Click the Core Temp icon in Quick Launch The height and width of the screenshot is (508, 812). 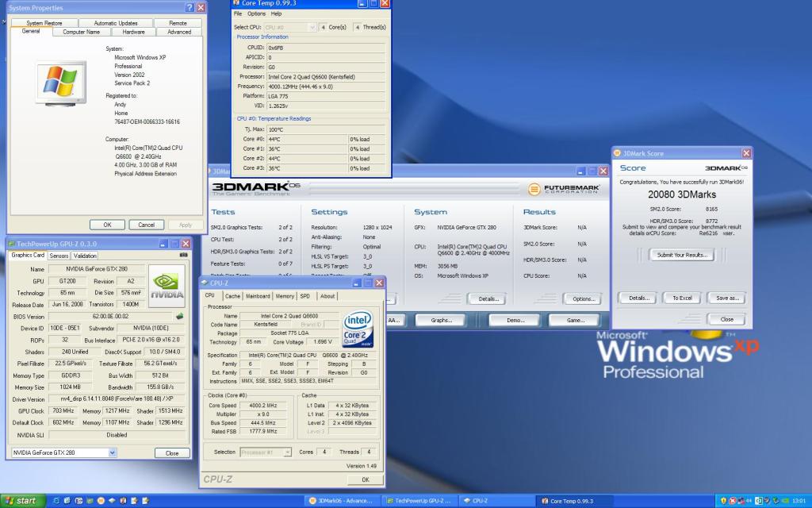point(123,501)
